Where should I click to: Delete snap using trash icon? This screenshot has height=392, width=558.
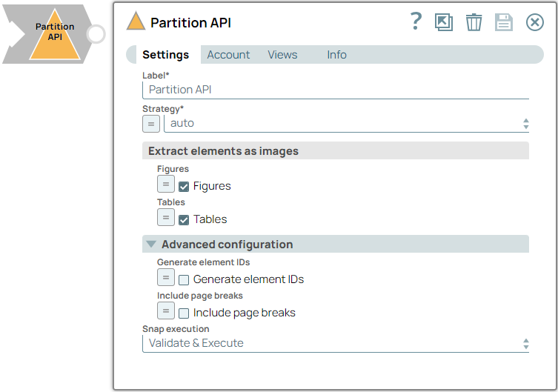pos(474,22)
